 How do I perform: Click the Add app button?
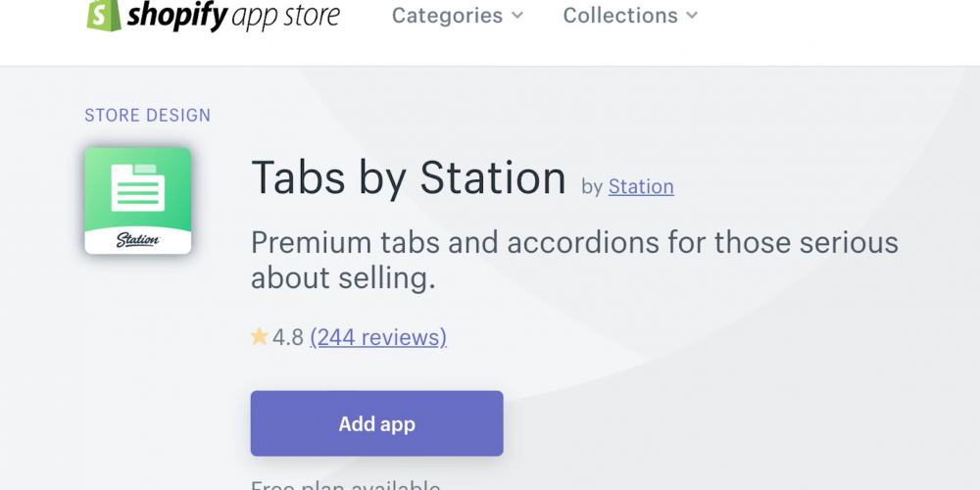(377, 423)
